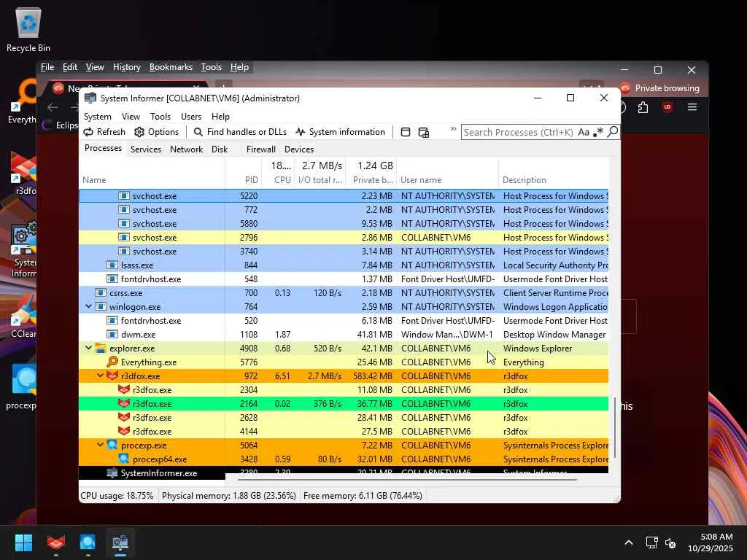Open System Informer Tools menu

coord(160,117)
